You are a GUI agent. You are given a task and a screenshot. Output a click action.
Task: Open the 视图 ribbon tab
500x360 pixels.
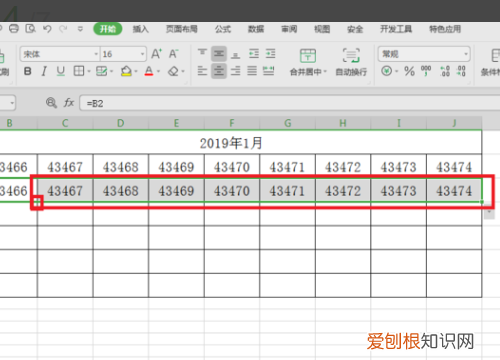322,29
